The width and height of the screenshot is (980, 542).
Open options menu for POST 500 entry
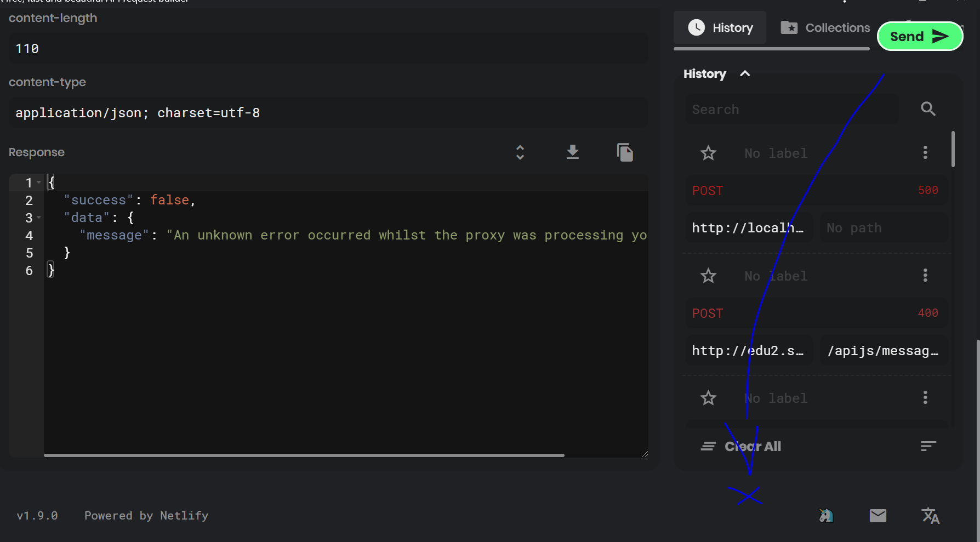click(x=925, y=152)
